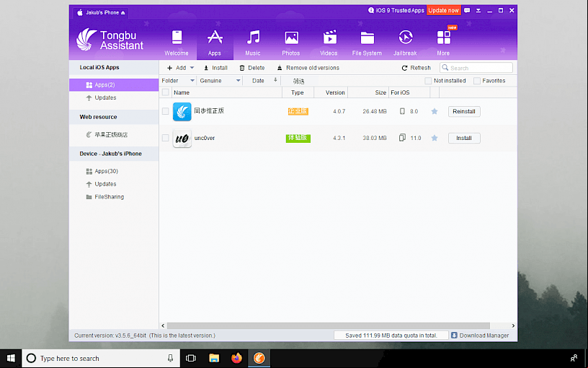Screen dimensions: 588x368
Task: Open Task View in the taskbar
Action: pos(191,358)
